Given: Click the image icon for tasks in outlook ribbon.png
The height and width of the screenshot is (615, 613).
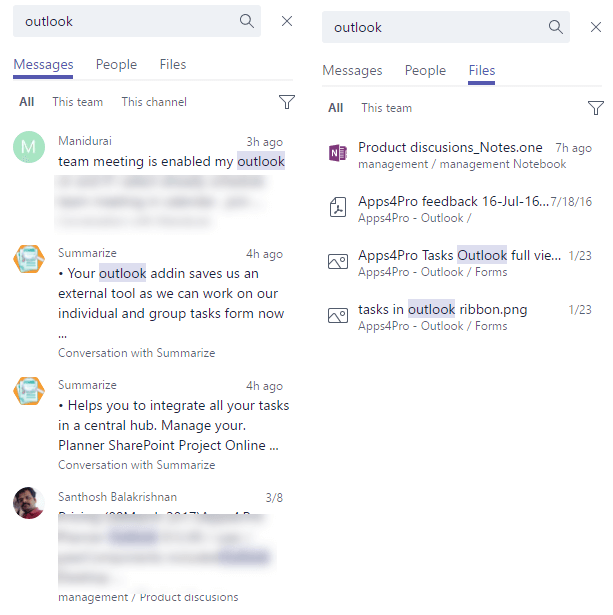Looking at the screenshot, I should [338, 315].
